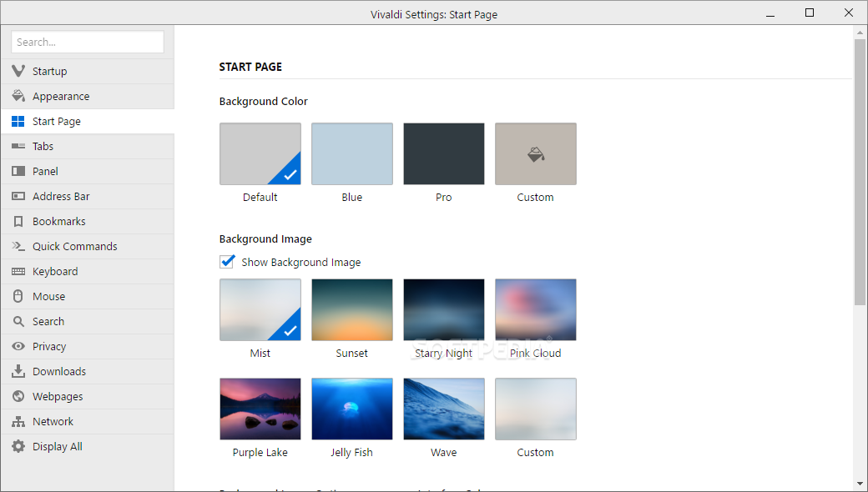The width and height of the screenshot is (868, 492).
Task: Click the Quick Commands prompt icon
Action: [18, 246]
